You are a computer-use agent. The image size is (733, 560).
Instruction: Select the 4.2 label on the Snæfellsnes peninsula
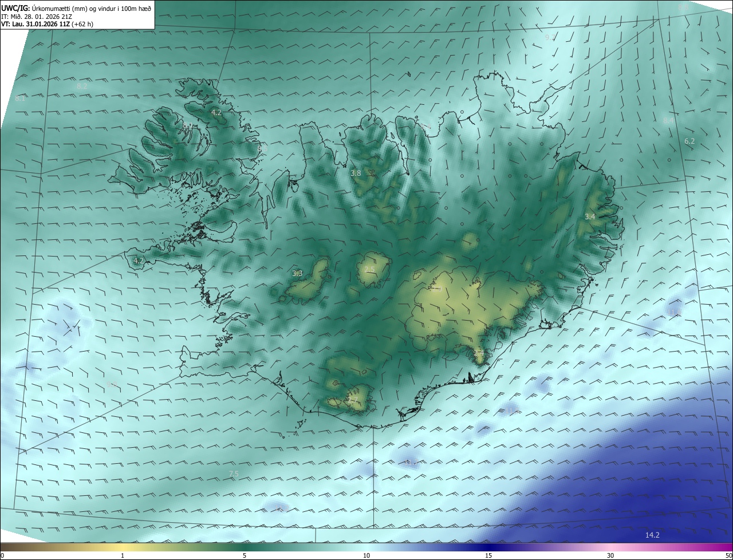tap(138, 261)
